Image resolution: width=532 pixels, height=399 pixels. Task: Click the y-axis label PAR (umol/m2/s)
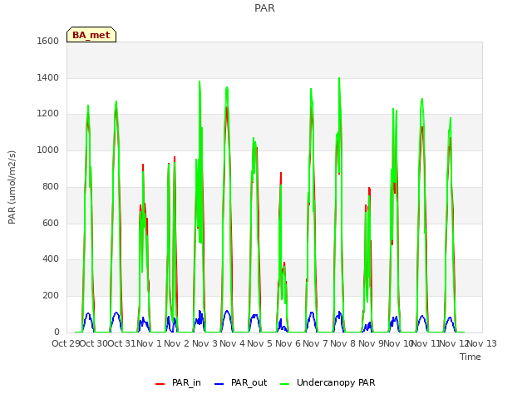coord(12,187)
